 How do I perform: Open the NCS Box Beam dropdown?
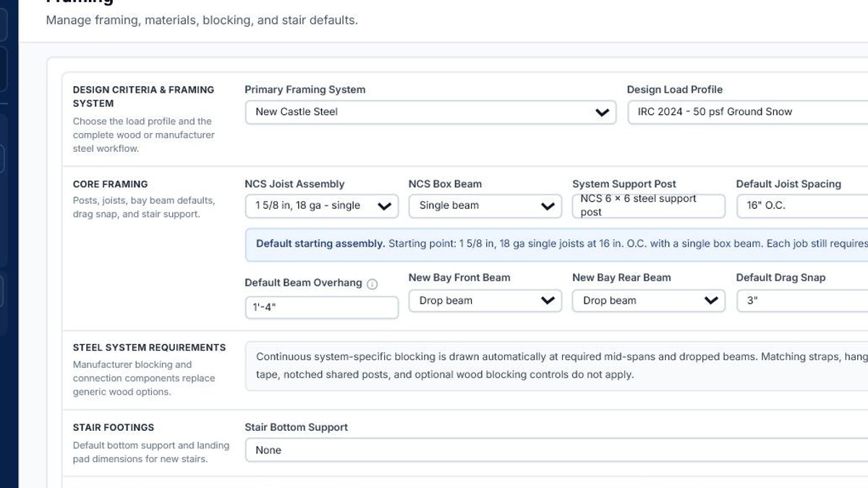coord(485,206)
